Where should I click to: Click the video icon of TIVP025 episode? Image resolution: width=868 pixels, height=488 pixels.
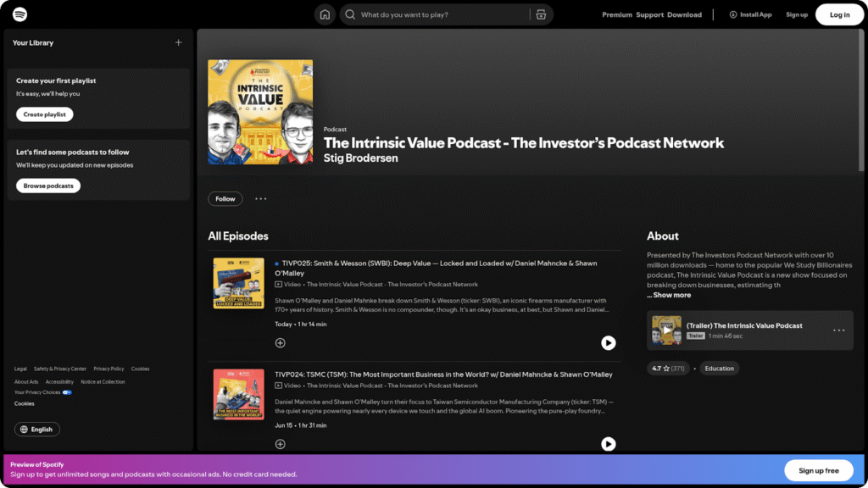278,285
